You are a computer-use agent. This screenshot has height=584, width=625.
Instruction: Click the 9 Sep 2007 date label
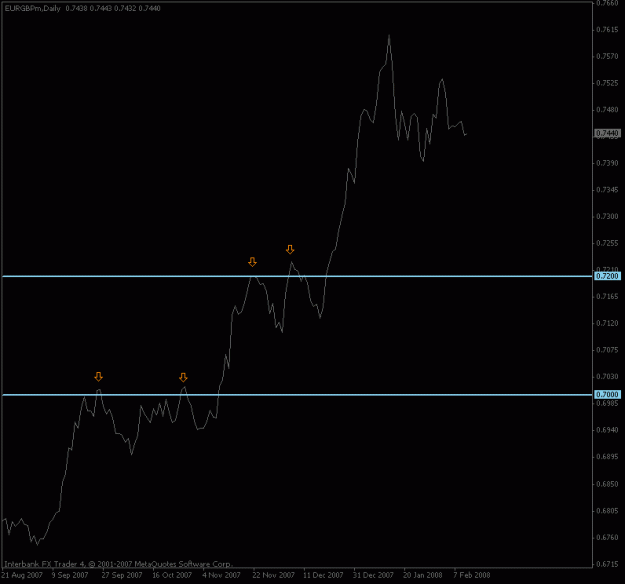(70, 575)
